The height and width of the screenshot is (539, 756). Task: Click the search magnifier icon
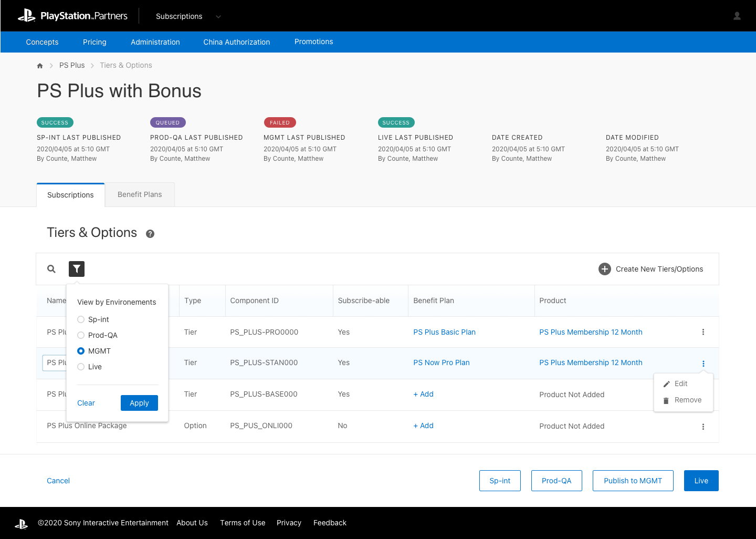(51, 269)
